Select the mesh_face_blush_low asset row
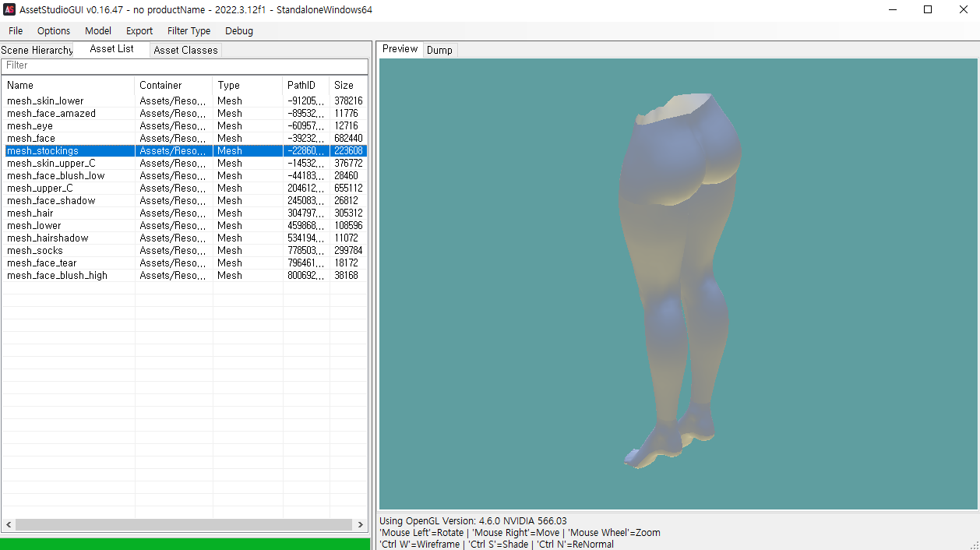 pyautogui.click(x=185, y=176)
